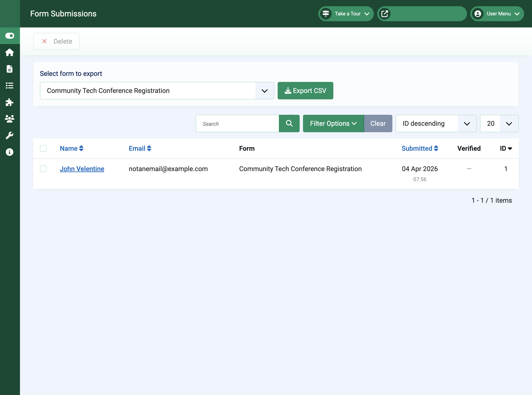Toggle the highlighted switch at sidebar top

point(10,36)
